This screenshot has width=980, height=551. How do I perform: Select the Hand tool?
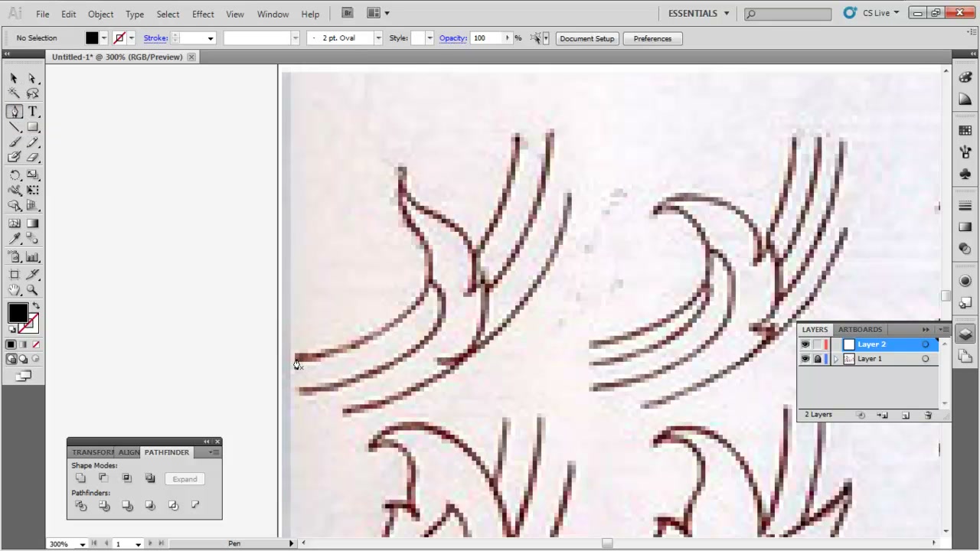click(14, 290)
